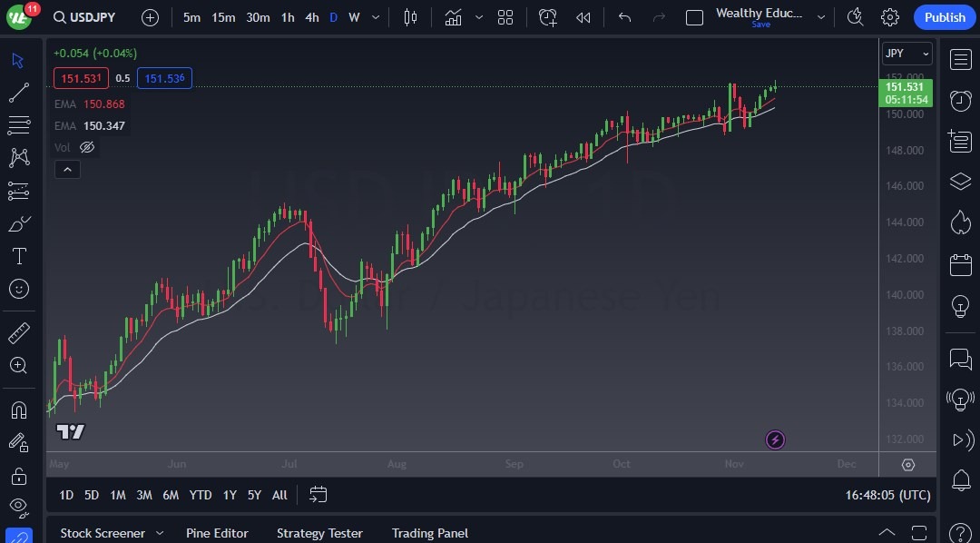
Task: Open the timeframe dropdown next to W
Action: [375, 16]
